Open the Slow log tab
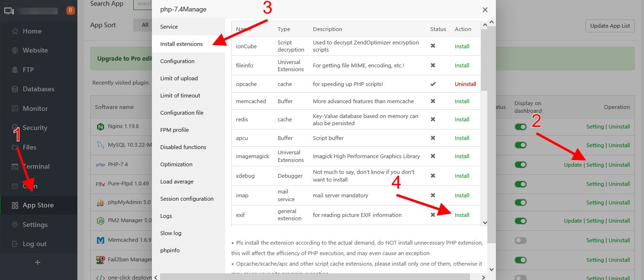This screenshot has width=644, height=280. coord(171,233)
